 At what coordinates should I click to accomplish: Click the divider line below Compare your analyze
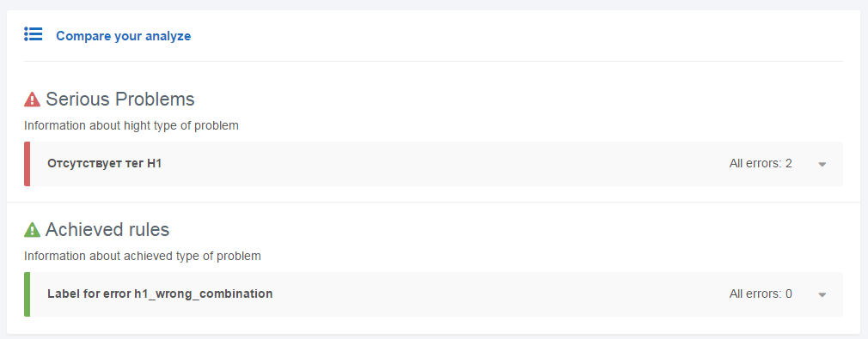tap(433, 61)
